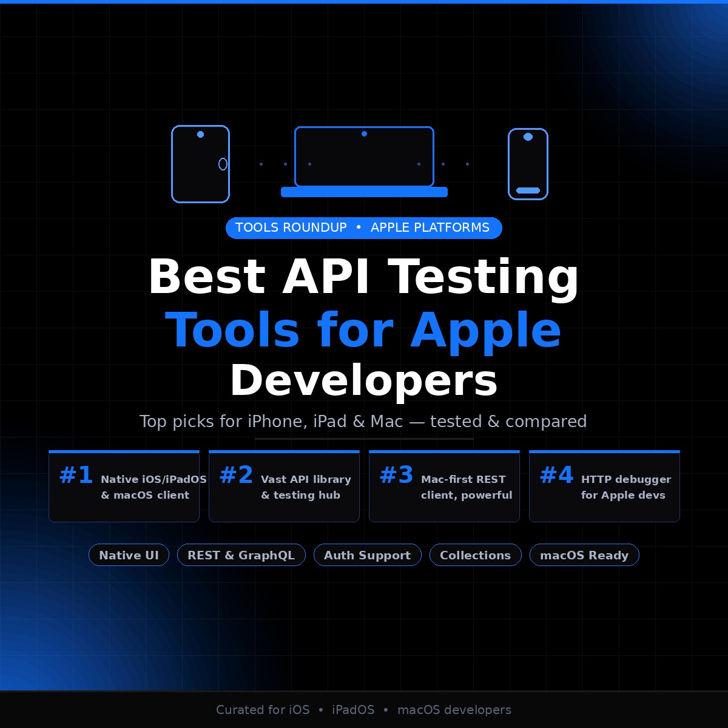The width and height of the screenshot is (728, 728).
Task: Click the iPhone home indicator bar
Action: tap(528, 190)
